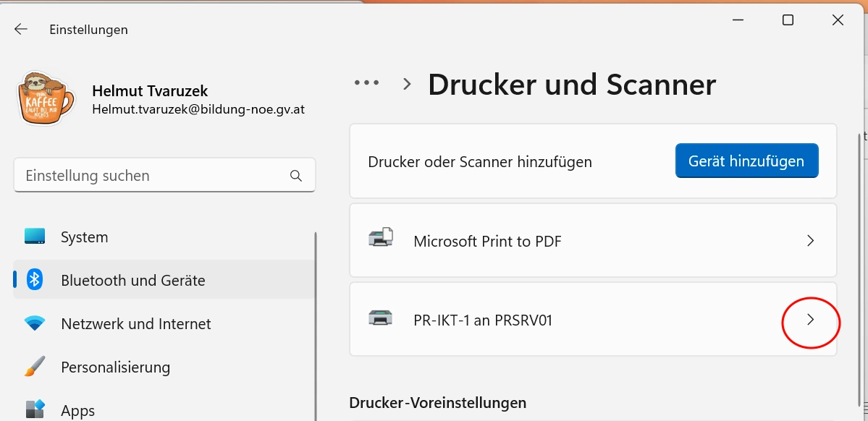This screenshot has height=421, width=868.
Task: Select the System monitor icon in sidebar
Action: pos(35,237)
